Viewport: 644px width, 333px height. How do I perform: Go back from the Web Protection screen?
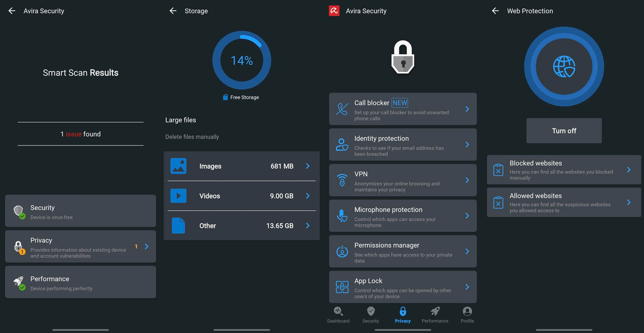[496, 11]
